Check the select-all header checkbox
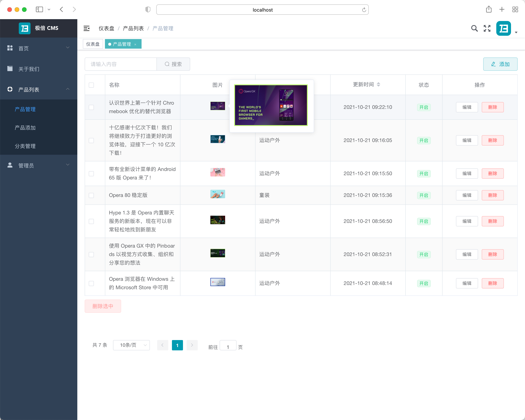 point(91,85)
